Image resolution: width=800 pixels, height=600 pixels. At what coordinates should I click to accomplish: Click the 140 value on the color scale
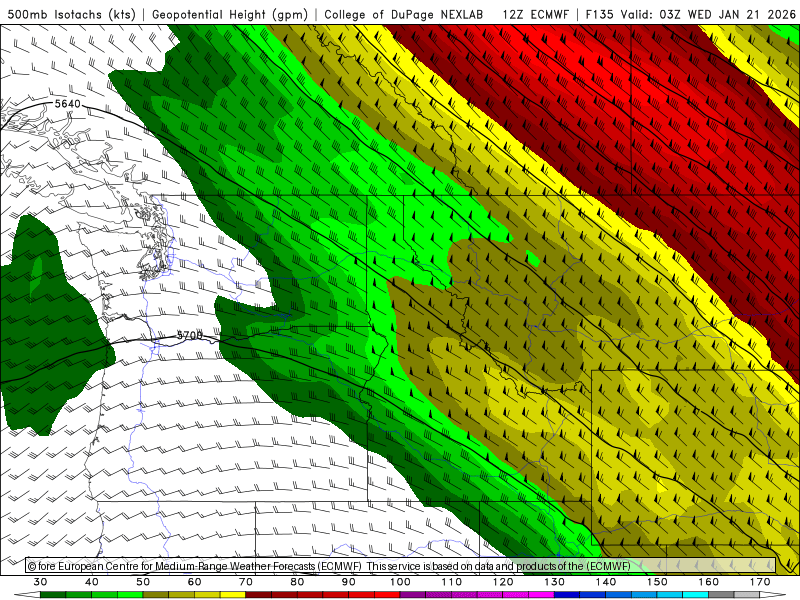[x=606, y=582]
